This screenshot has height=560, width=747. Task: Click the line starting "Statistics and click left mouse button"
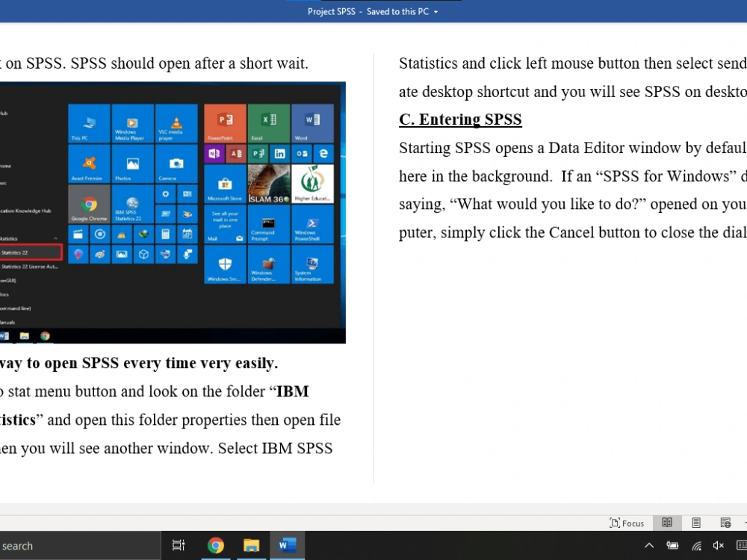[x=573, y=63]
